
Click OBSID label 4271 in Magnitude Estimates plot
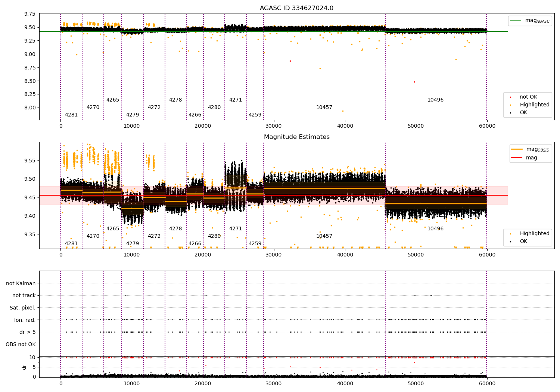tap(236, 229)
